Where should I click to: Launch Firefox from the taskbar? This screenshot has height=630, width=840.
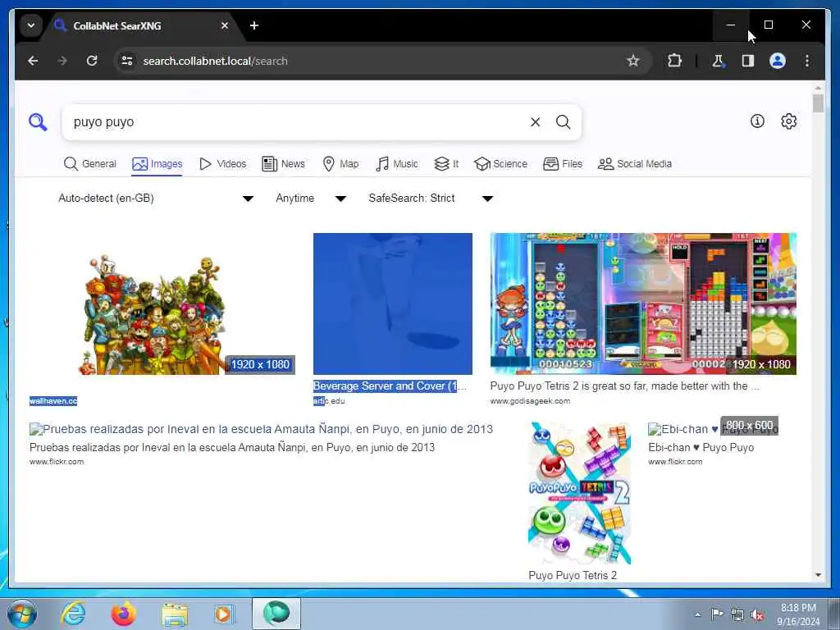124,614
